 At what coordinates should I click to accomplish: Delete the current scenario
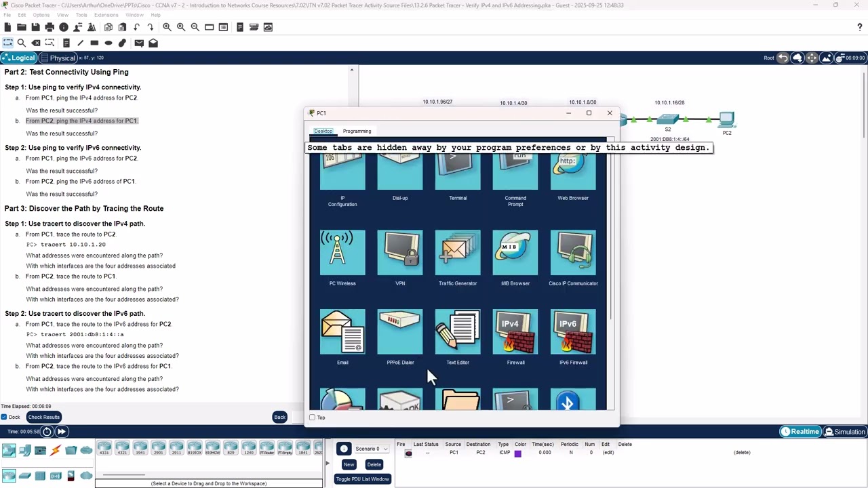[374, 464]
